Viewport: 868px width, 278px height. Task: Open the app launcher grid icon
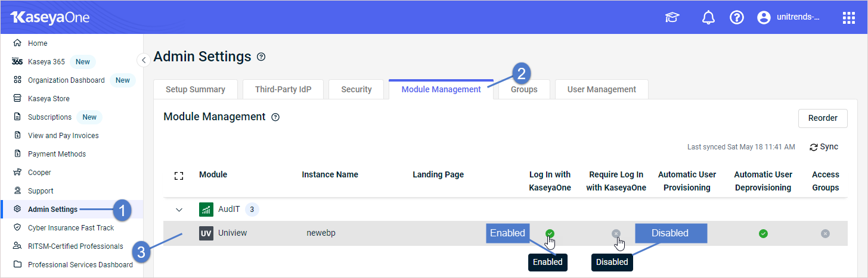[x=849, y=18]
